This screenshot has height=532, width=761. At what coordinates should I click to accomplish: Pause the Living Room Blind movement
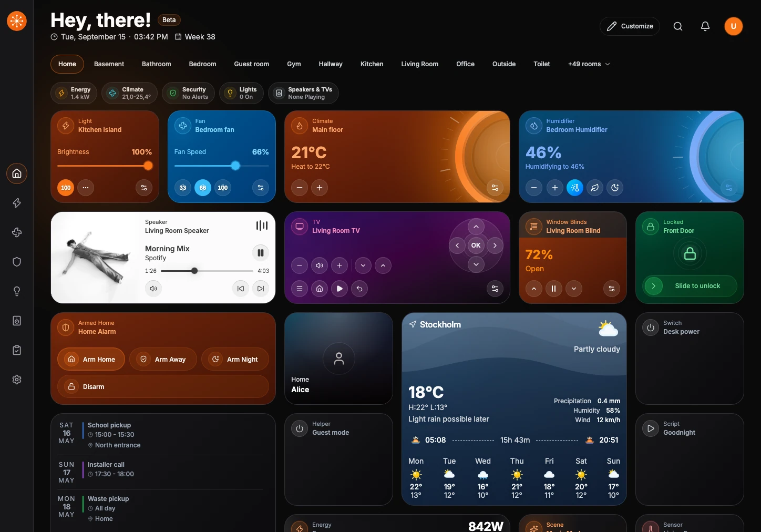(554, 289)
